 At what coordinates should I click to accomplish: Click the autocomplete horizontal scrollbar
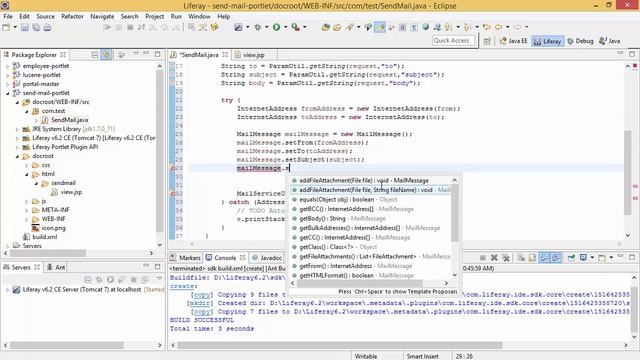tap(360, 283)
